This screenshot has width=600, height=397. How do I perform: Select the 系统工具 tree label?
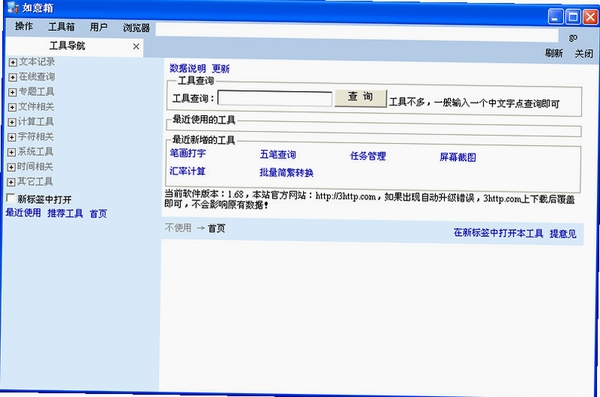coord(35,152)
